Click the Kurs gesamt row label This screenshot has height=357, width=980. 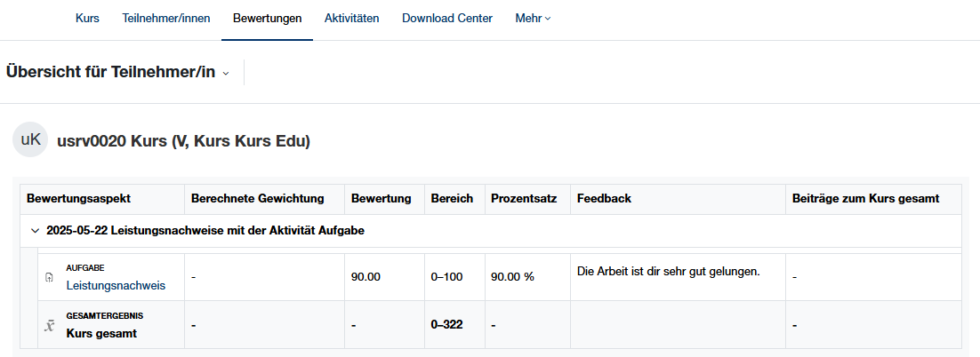(101, 333)
